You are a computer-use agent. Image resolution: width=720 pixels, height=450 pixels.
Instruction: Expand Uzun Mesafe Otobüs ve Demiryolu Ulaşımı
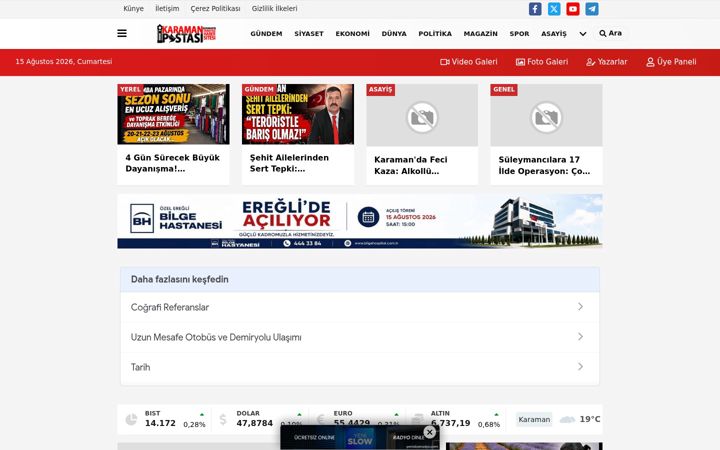[x=360, y=337]
